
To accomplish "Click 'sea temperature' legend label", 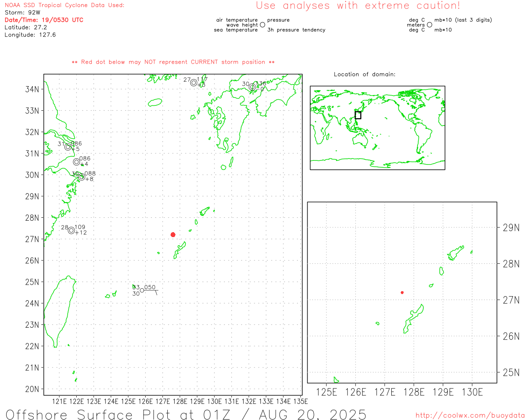I will click(236, 30).
